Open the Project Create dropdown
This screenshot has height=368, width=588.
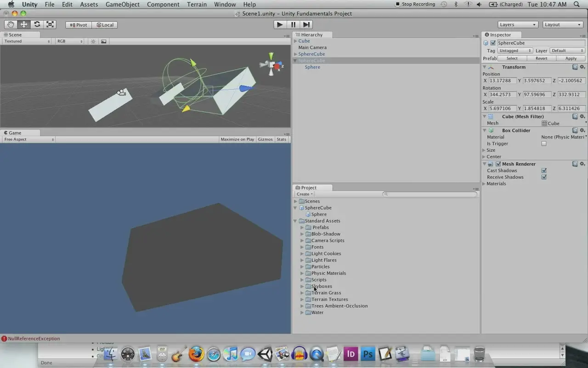tap(305, 194)
